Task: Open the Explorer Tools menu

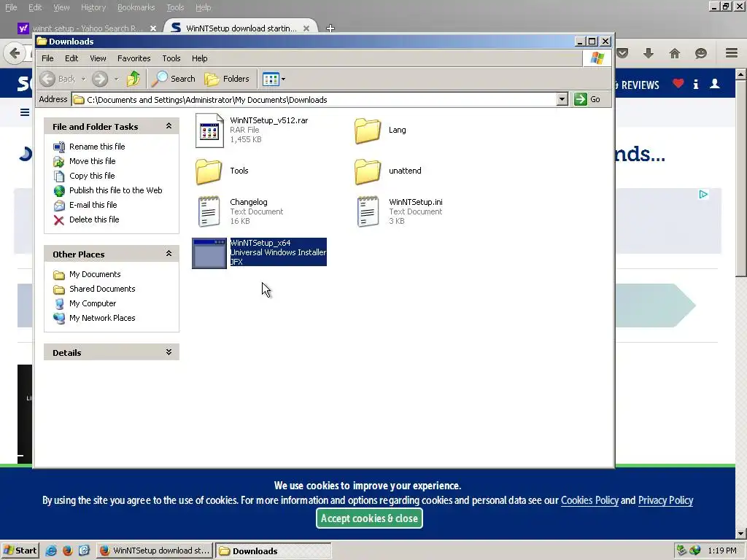Action: point(171,58)
